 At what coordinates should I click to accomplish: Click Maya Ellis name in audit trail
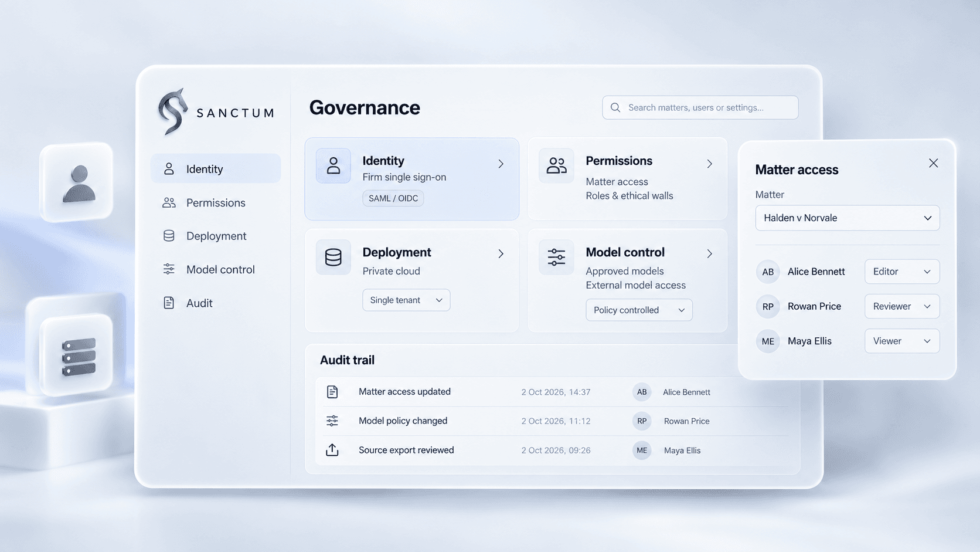coord(682,451)
